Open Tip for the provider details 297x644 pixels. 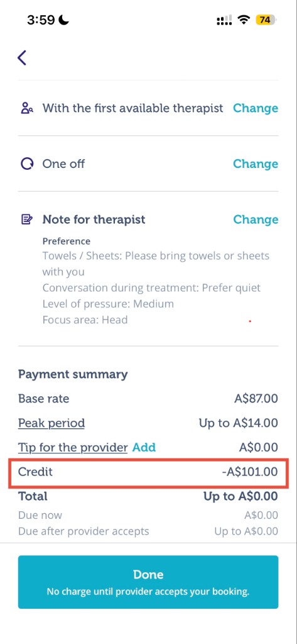click(x=73, y=447)
